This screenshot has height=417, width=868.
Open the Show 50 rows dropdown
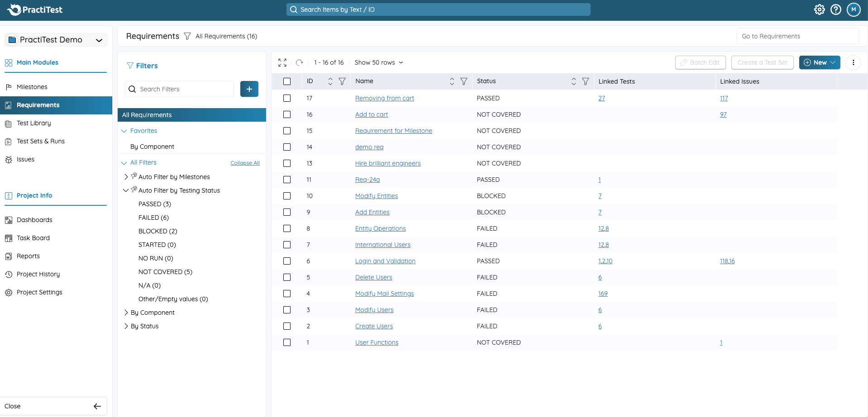coord(379,62)
